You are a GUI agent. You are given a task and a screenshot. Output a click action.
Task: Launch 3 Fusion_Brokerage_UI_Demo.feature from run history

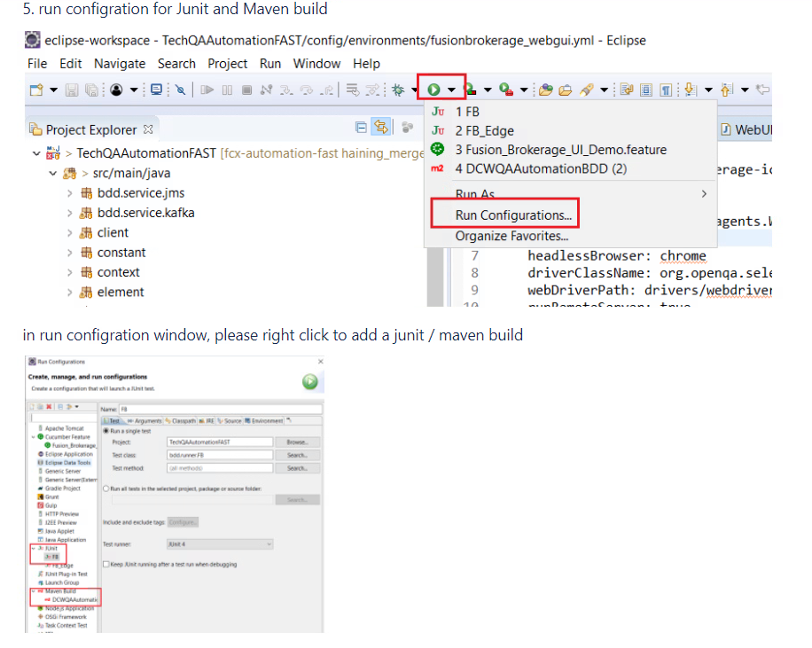pyautogui.click(x=560, y=150)
